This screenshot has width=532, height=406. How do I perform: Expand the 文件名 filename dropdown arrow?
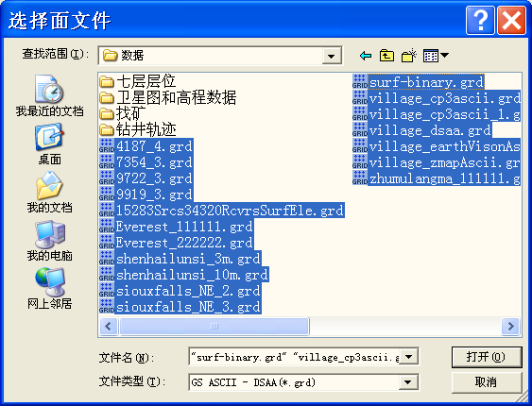pos(408,357)
